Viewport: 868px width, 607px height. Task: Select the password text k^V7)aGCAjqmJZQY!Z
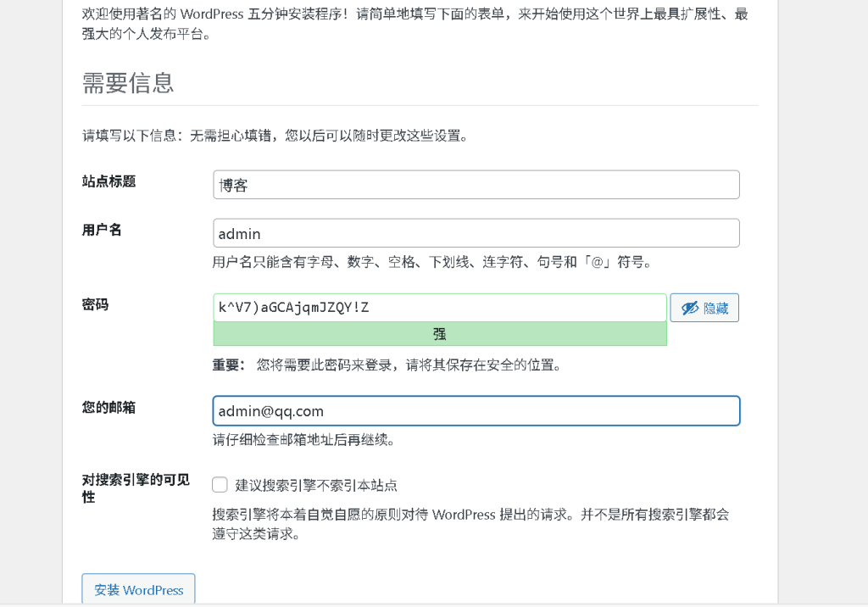pyautogui.click(x=440, y=307)
